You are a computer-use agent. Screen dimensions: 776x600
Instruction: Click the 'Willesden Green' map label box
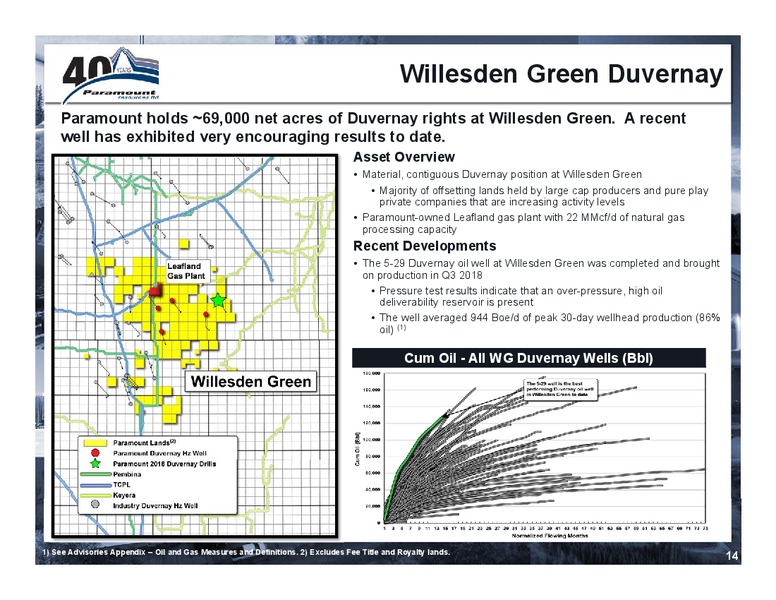(x=251, y=382)
